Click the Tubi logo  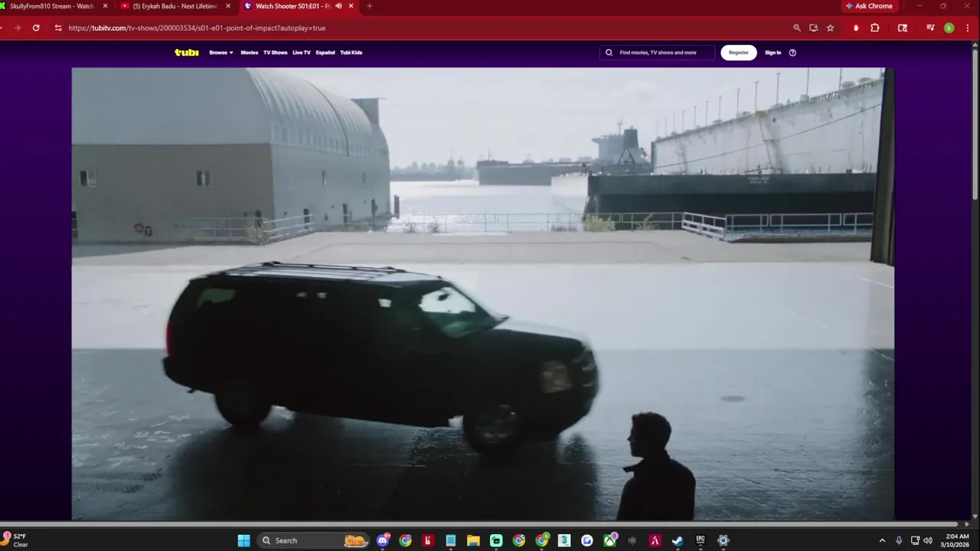point(186,53)
